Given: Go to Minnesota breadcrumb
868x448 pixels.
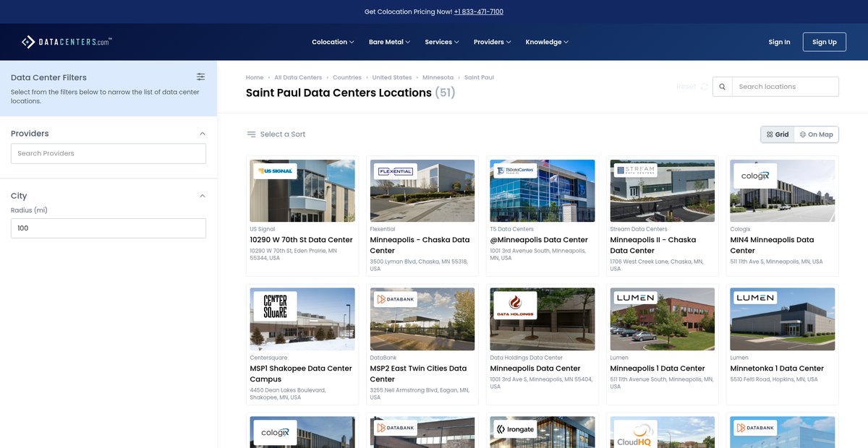Looking at the screenshot, I should 438,77.
